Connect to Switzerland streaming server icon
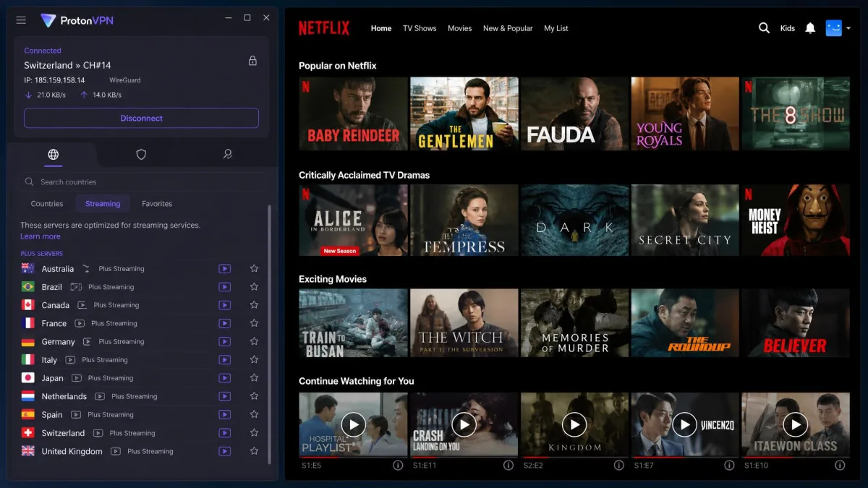The height and width of the screenshot is (488, 868). [225, 433]
